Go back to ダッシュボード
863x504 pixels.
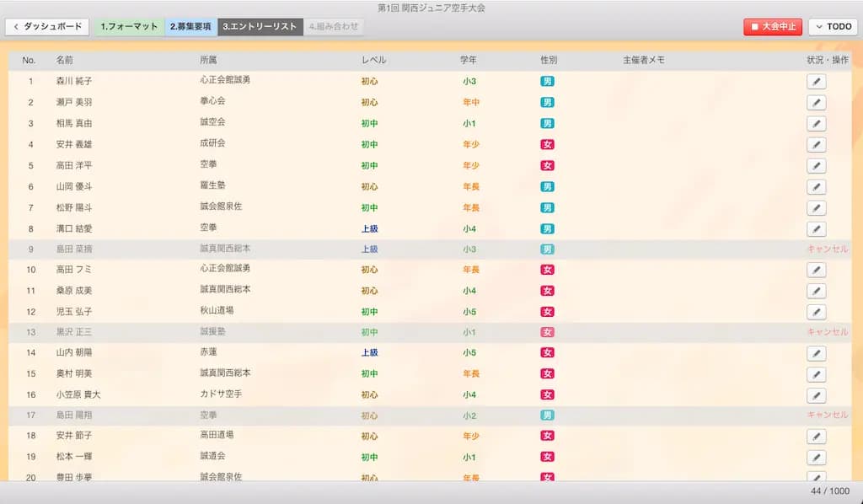47,26
